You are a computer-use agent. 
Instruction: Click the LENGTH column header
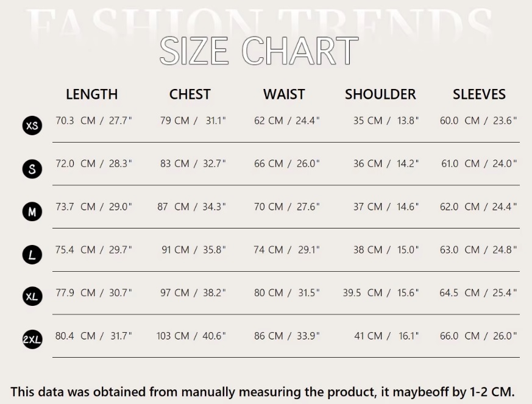(x=91, y=94)
